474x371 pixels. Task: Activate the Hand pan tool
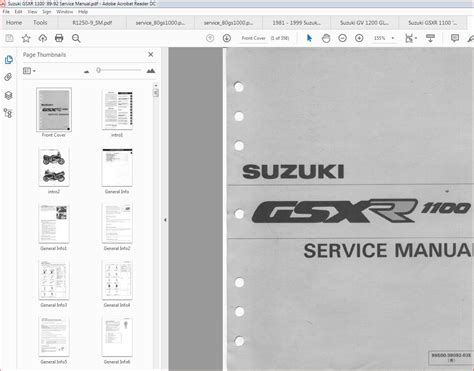(x=326, y=38)
